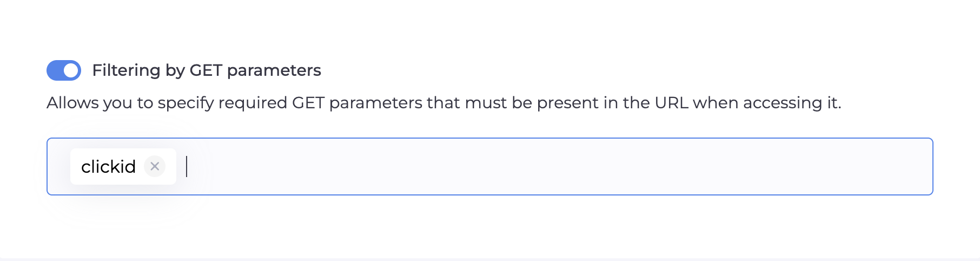Click the 'Filtering by GET parameters' label

click(x=206, y=70)
